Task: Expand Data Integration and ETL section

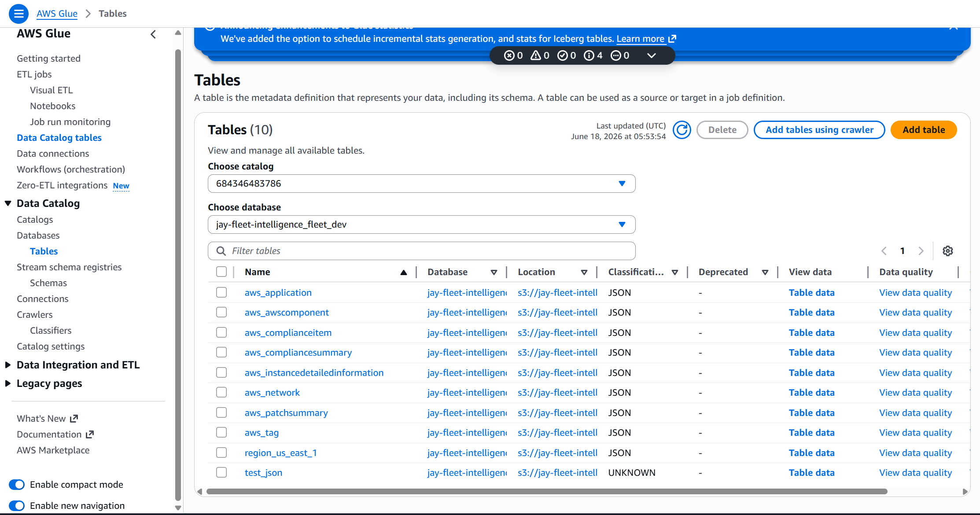Action: pyautogui.click(x=8, y=365)
